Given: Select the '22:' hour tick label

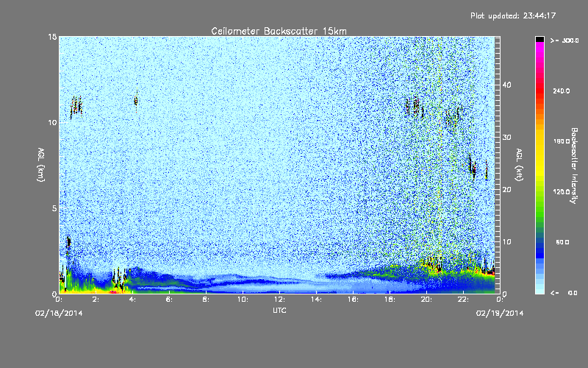Looking at the screenshot, I should click(x=463, y=300).
